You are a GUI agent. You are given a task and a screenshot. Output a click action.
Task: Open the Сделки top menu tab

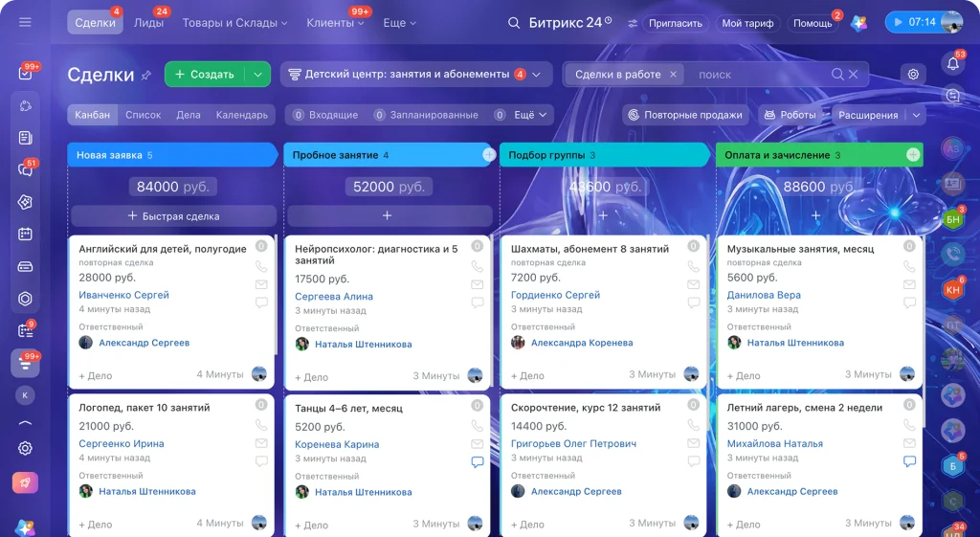click(x=95, y=23)
